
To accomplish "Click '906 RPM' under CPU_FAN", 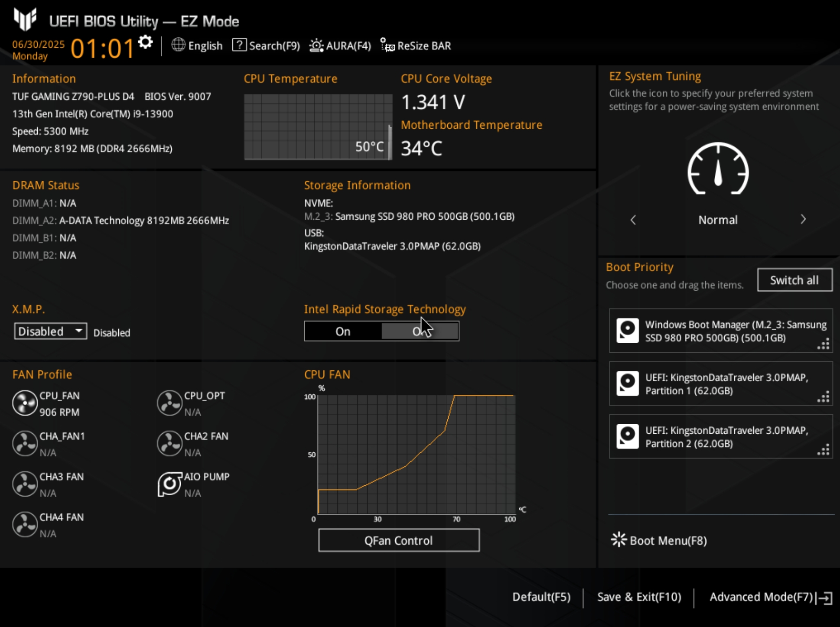I will (59, 412).
